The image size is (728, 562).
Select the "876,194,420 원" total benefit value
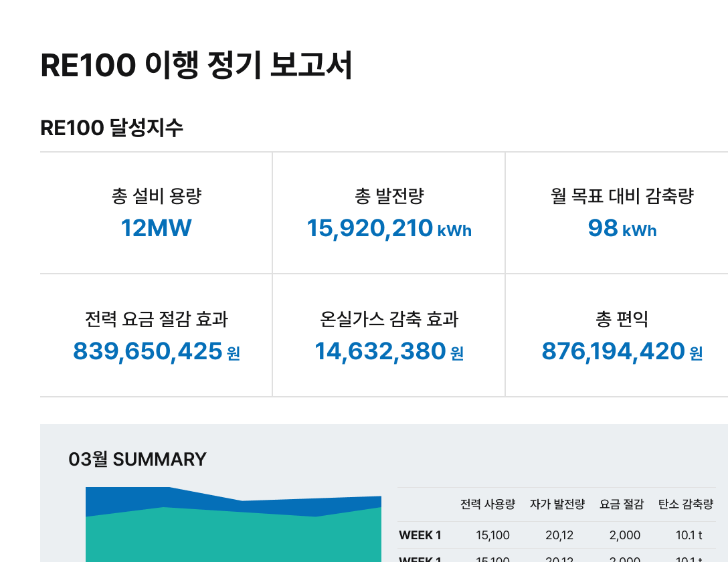pos(622,351)
